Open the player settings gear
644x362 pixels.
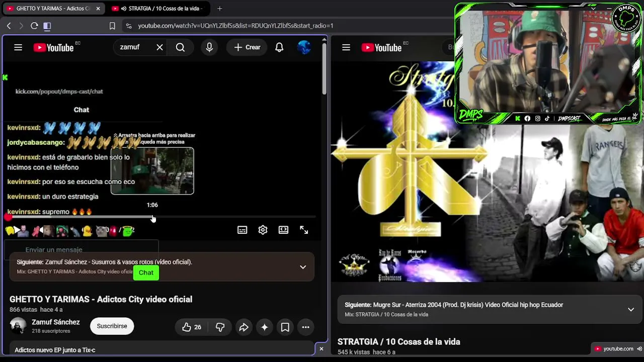(x=263, y=230)
